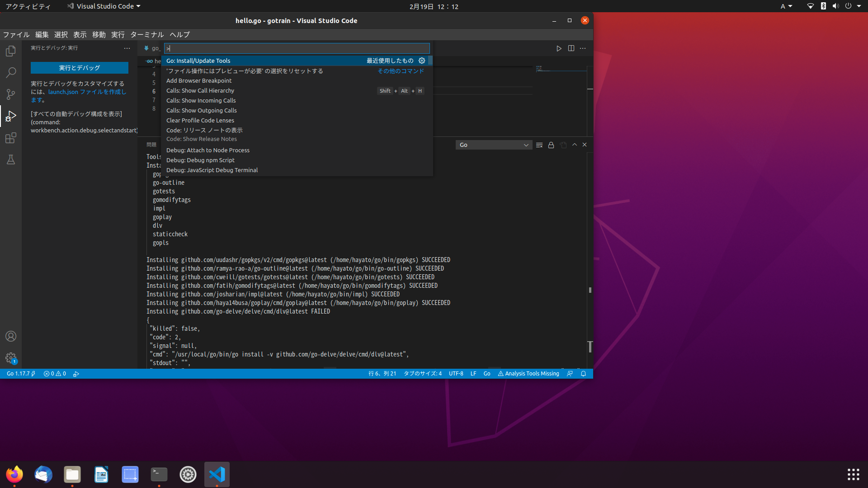Open the Accounts icon in activity bar

[x=10, y=336]
